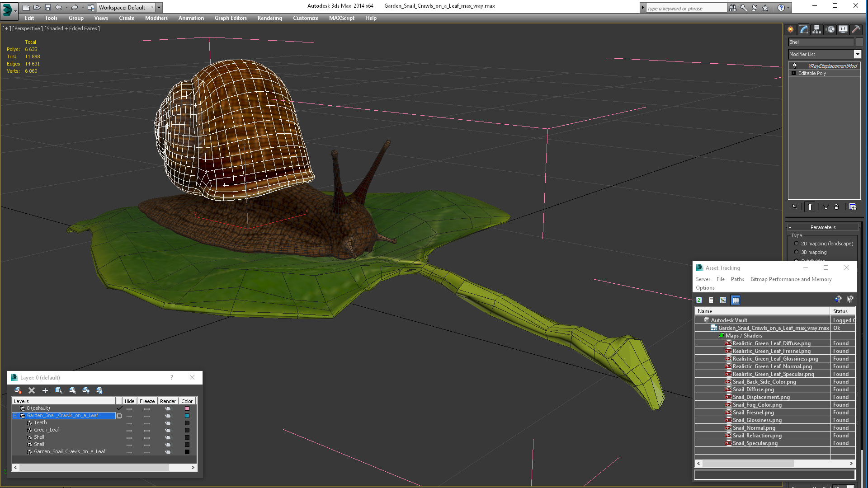Screen dimensions: 868x488
Task: Click the Name column header in Asset Tracking
Action: point(762,311)
